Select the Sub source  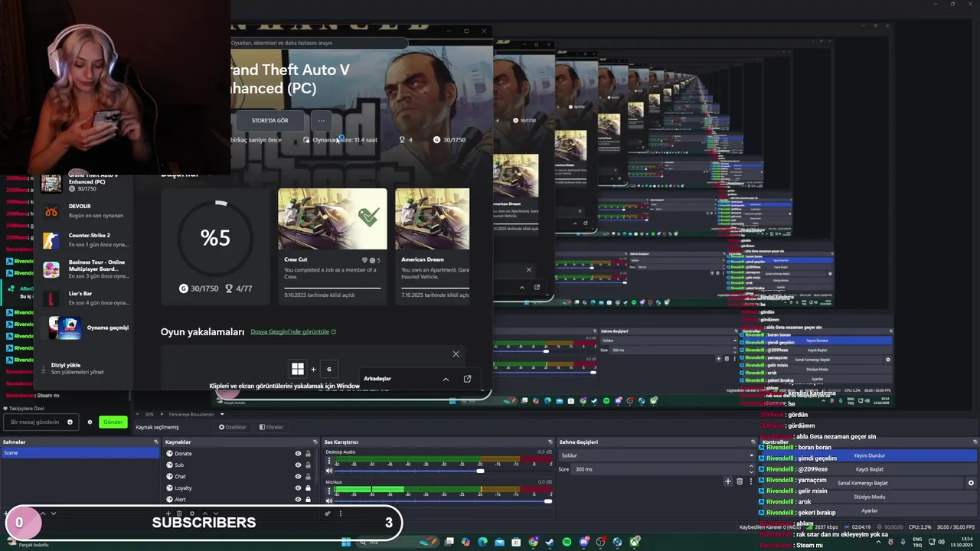[x=178, y=465]
